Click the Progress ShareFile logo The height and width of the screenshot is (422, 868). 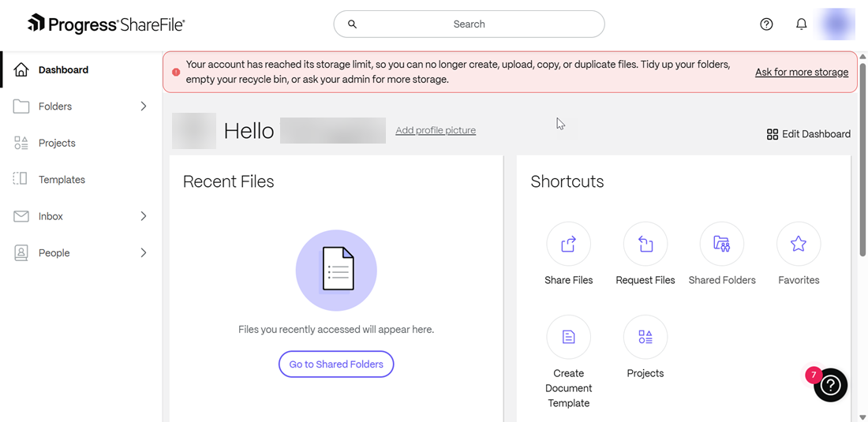(x=107, y=24)
